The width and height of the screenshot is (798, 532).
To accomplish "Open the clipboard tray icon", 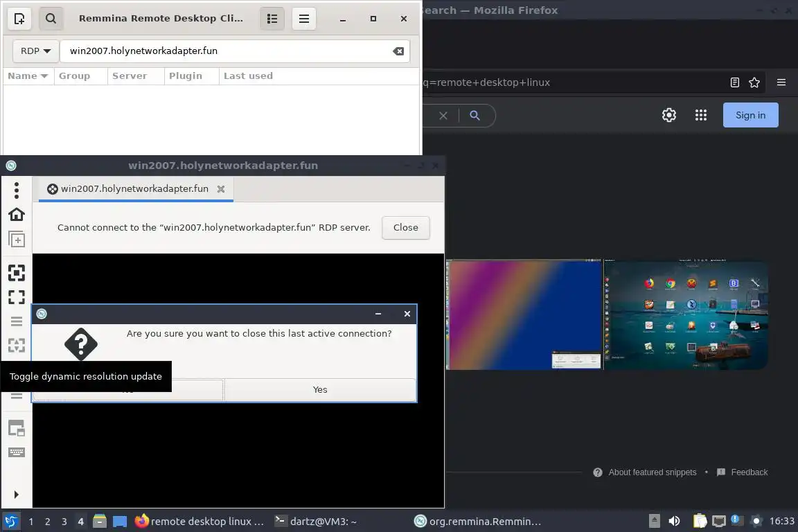I will 700,522.
